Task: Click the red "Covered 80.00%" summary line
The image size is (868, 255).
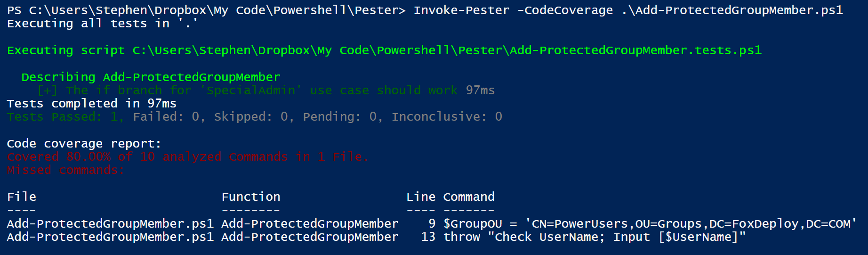Action: click(187, 157)
